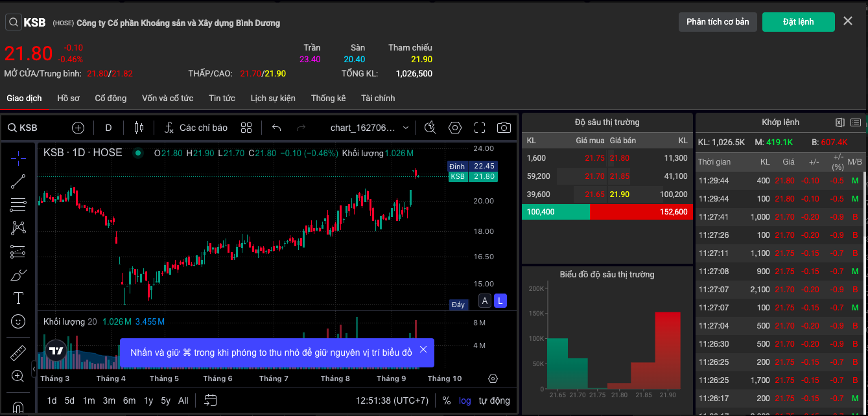
Task: Click the camera snapshot icon
Action: (x=504, y=128)
